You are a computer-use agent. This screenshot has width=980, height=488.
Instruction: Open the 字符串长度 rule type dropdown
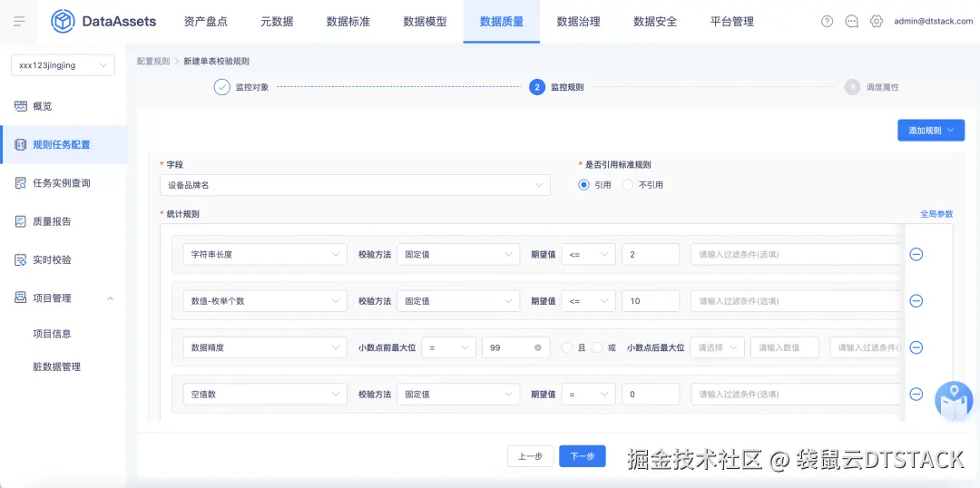[x=265, y=254]
